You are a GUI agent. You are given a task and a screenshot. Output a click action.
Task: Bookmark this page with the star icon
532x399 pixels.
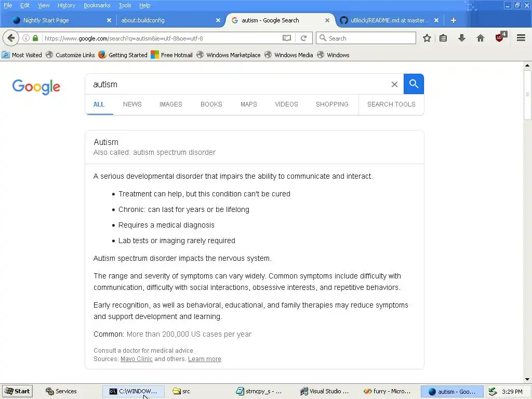(427, 38)
